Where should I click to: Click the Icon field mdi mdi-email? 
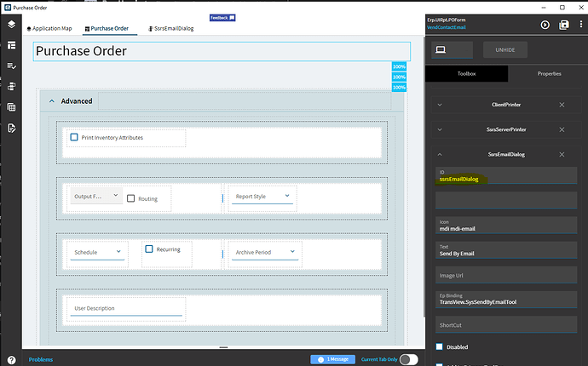[506, 226]
